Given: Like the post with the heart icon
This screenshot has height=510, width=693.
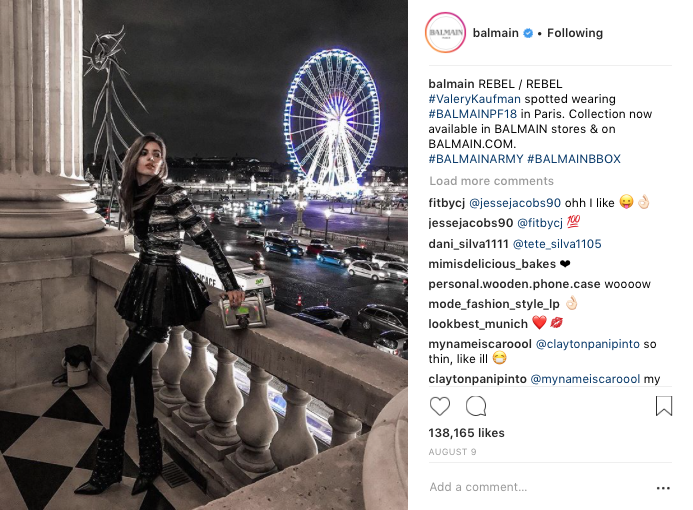Looking at the screenshot, I should tap(440, 406).
